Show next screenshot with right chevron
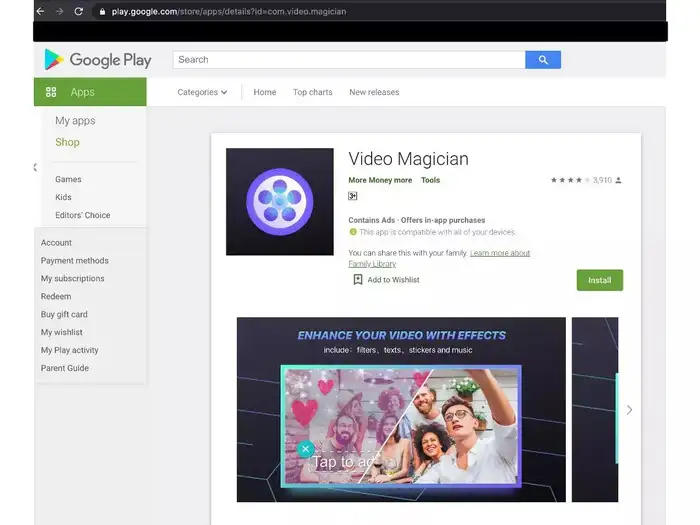700x525 pixels. [629, 410]
